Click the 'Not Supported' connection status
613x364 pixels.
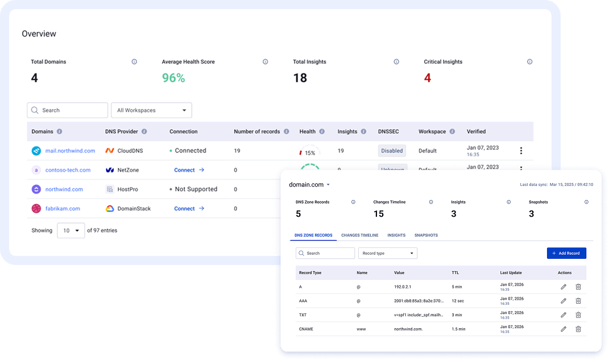tap(193, 189)
